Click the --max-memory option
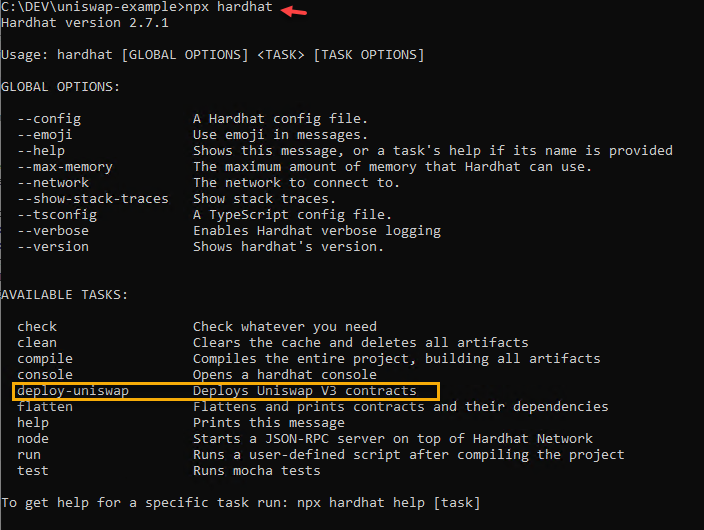The width and height of the screenshot is (704, 530). click(x=65, y=166)
